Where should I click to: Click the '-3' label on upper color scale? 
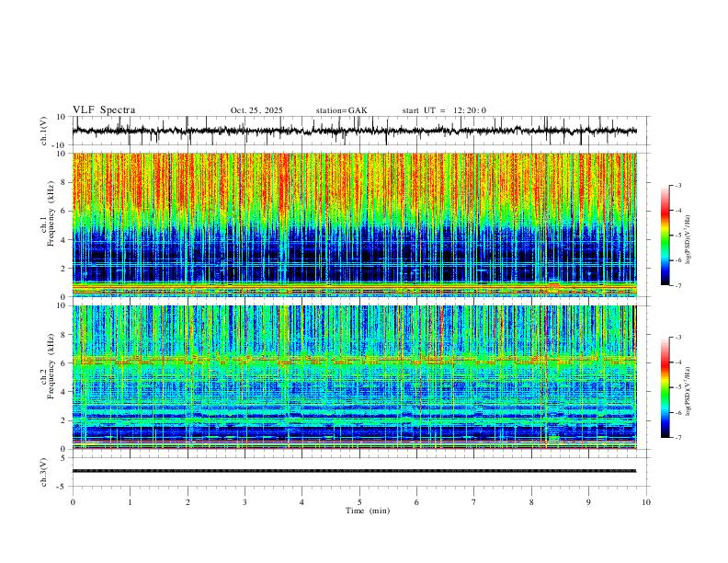[677, 185]
